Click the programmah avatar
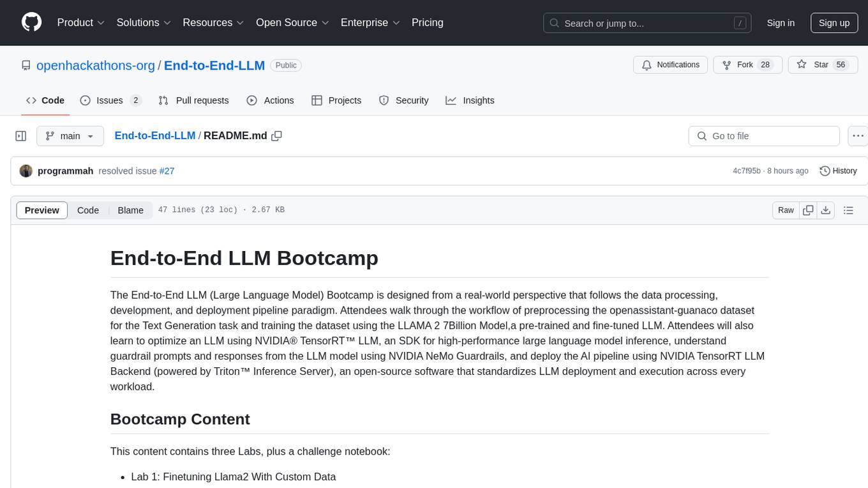The height and width of the screenshot is (488, 868). tap(26, 171)
